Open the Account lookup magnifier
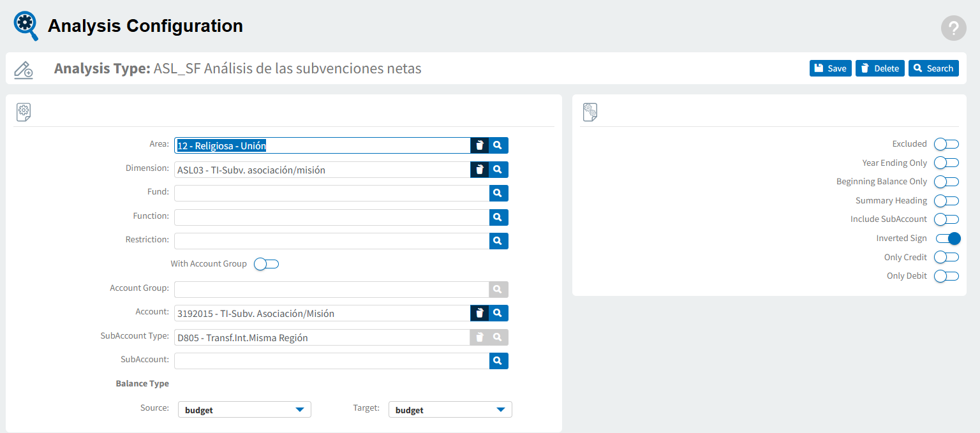980x433 pixels. tap(498, 313)
